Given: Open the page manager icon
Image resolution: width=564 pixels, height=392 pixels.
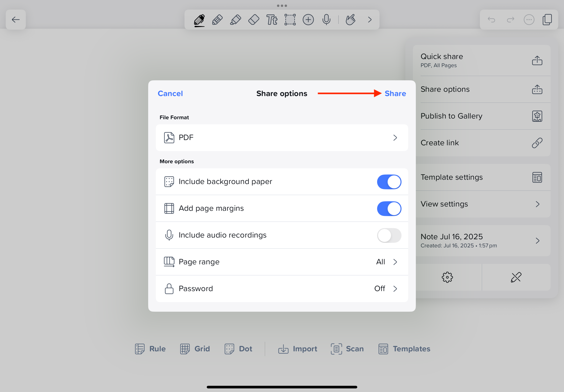Looking at the screenshot, I should [547, 20].
